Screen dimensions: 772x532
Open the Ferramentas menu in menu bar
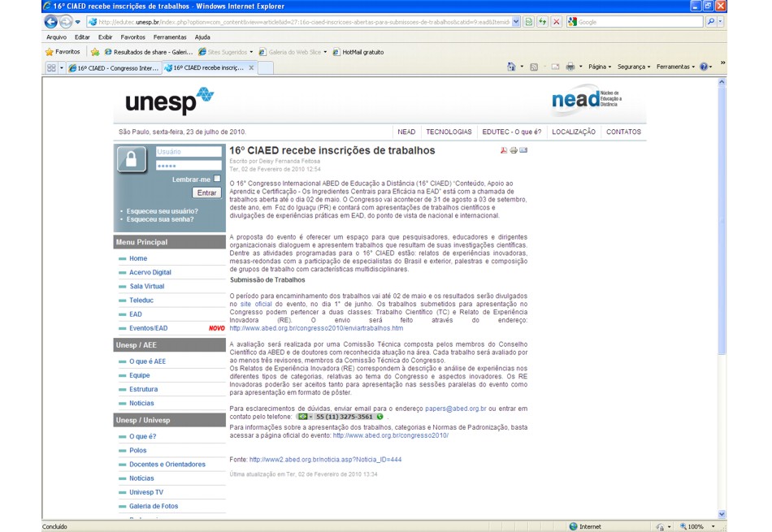(170, 37)
